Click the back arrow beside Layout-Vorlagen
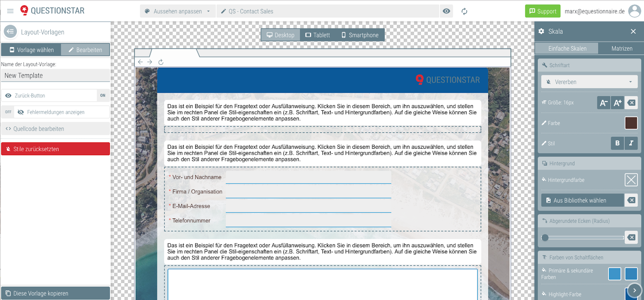The height and width of the screenshot is (300, 644). pos(10,31)
